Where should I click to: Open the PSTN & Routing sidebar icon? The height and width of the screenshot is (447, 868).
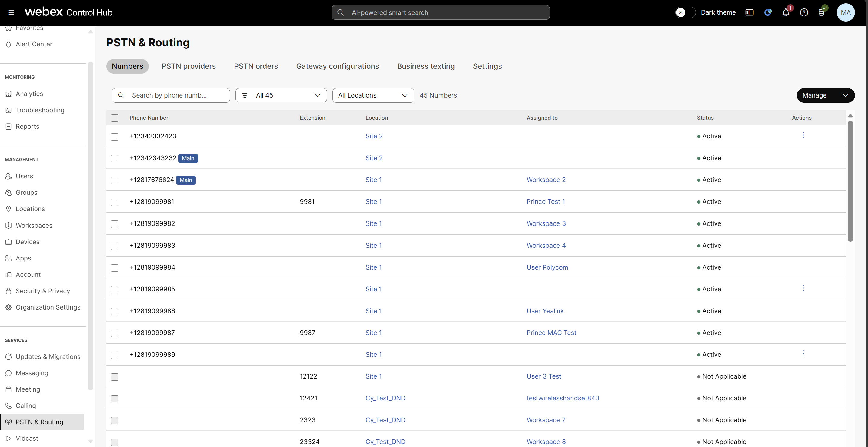pyautogui.click(x=9, y=422)
